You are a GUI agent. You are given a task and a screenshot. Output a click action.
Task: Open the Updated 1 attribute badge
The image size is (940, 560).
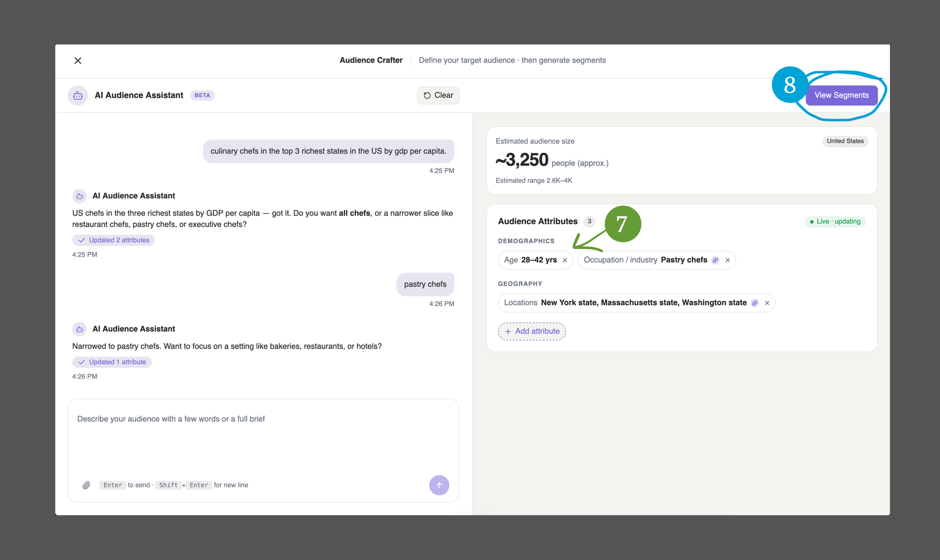[112, 362]
